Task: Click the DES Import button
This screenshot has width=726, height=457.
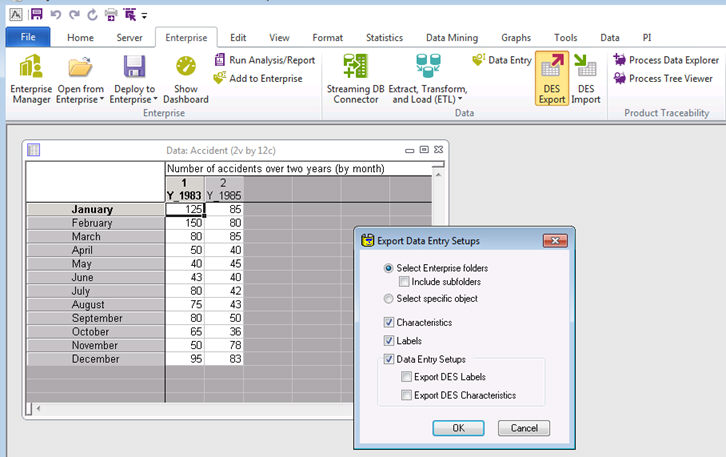Action: 586,79
